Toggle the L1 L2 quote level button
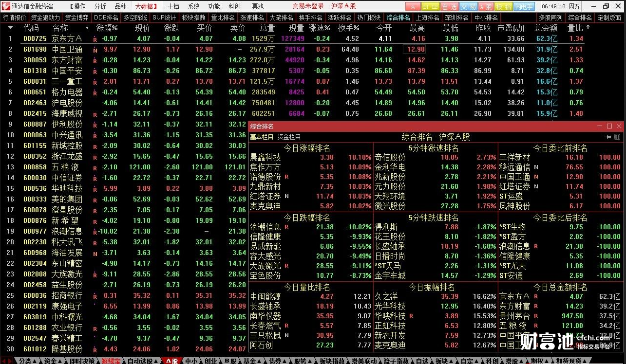626x364 pixels. tap(430, 6)
